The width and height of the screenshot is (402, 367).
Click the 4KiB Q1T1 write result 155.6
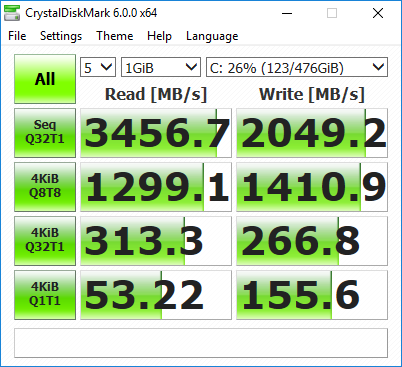pos(312,295)
